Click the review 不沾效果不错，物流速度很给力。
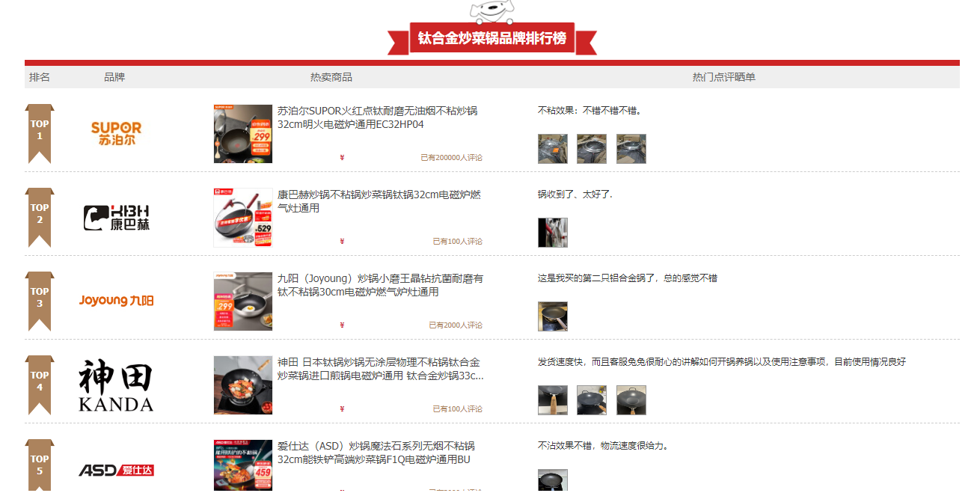The height and width of the screenshot is (493, 980). click(602, 446)
